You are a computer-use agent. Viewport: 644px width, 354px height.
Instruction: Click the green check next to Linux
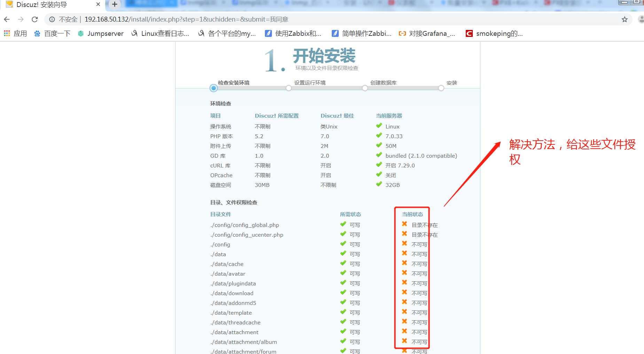click(x=379, y=126)
